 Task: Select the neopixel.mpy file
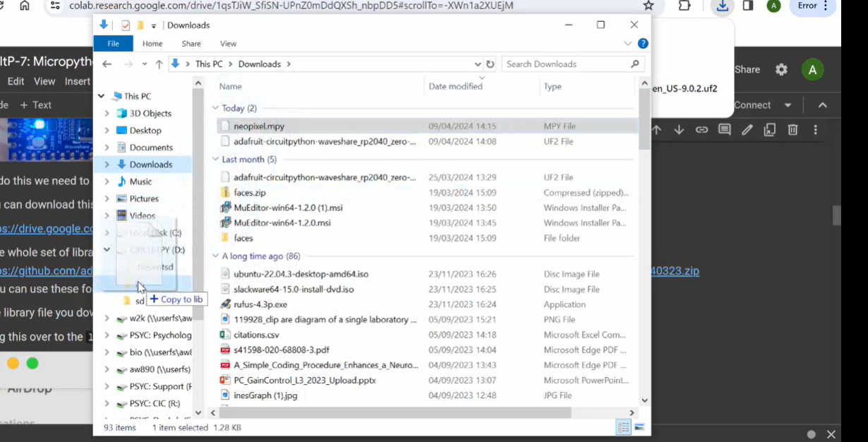[259, 126]
